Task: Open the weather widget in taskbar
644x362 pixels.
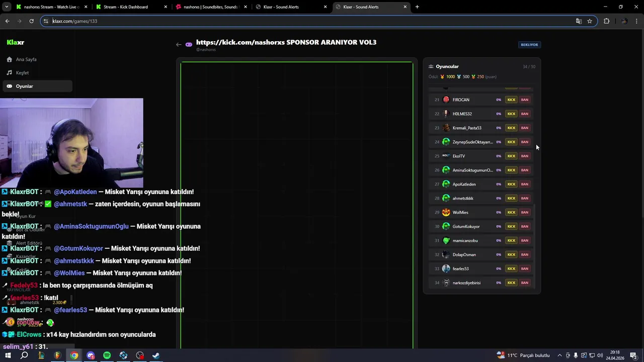Action: pyautogui.click(x=523, y=355)
